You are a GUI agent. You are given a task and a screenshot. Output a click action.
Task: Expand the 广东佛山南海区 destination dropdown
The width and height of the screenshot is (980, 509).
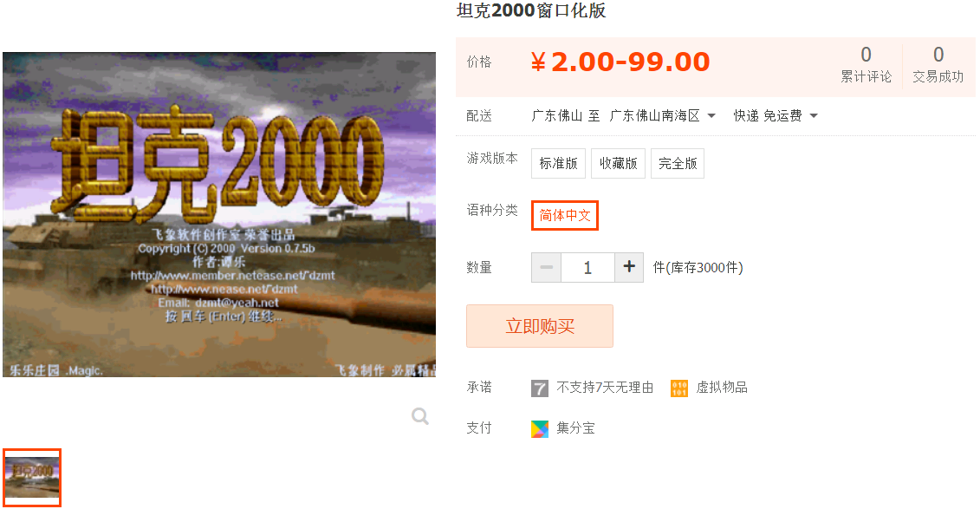pyautogui.click(x=663, y=115)
